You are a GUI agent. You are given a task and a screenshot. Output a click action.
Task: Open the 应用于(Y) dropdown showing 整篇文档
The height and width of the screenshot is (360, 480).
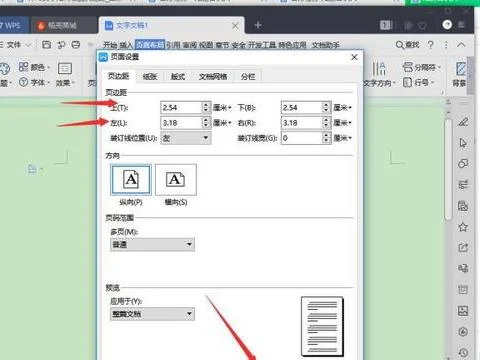coord(152,314)
